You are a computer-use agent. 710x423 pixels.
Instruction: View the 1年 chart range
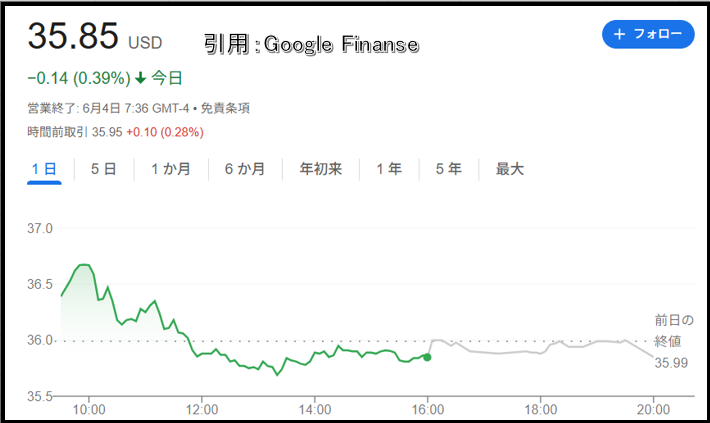point(389,169)
